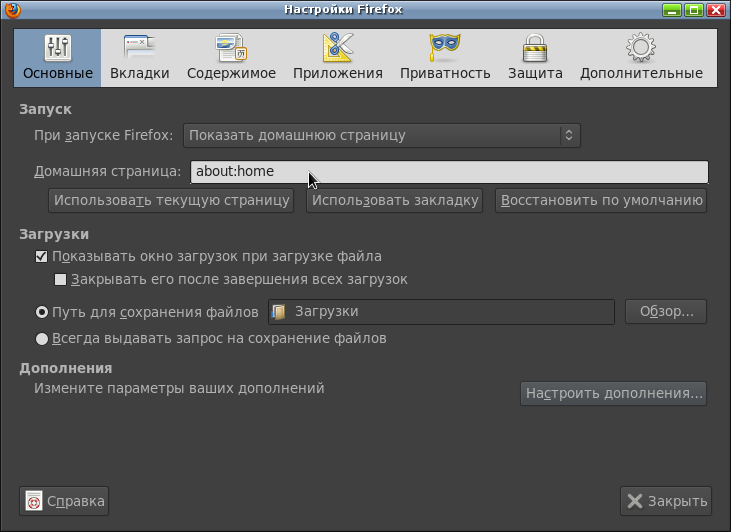Viewport: 731px width, 532px height.
Task: Switch to the Приложения tab label
Action: 338,74
